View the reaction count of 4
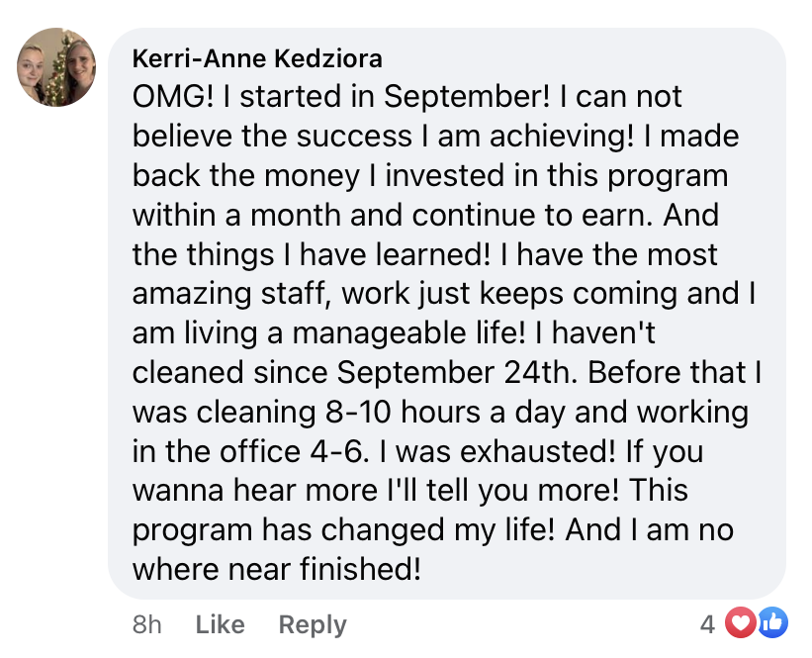812x658 pixels. tap(706, 624)
